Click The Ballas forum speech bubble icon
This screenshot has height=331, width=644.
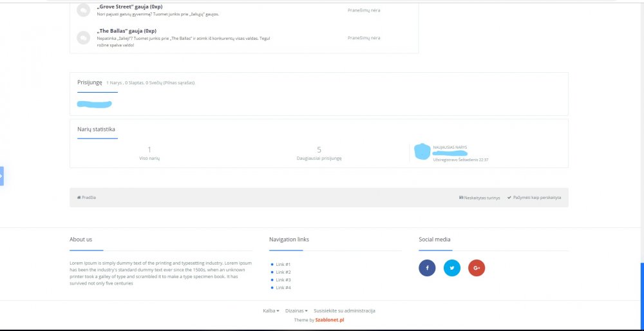pos(83,38)
